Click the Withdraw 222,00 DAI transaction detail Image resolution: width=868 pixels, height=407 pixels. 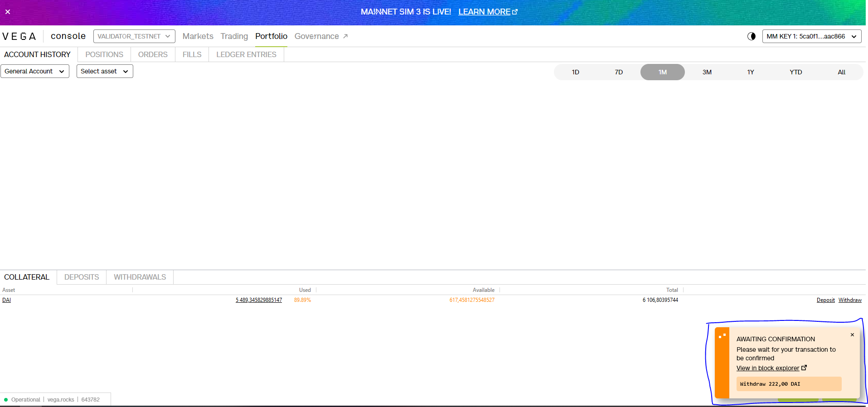pos(789,384)
